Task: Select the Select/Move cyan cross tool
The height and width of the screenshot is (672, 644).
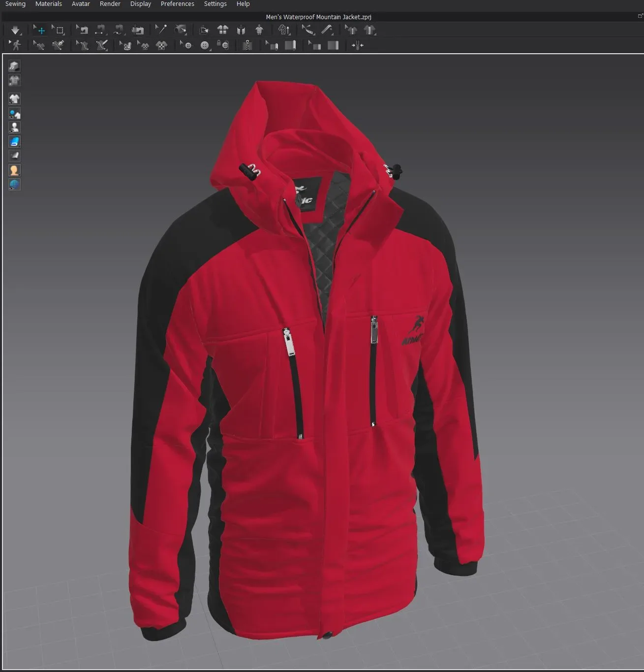Action: pyautogui.click(x=39, y=30)
